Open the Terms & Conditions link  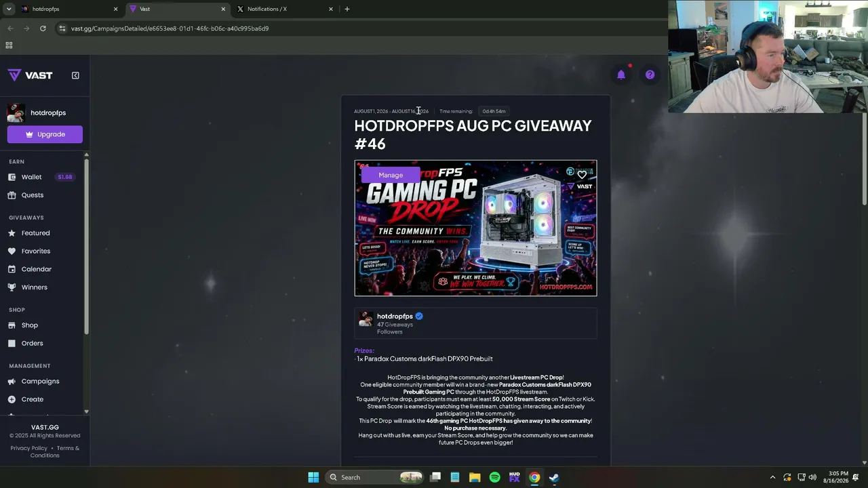(x=55, y=451)
